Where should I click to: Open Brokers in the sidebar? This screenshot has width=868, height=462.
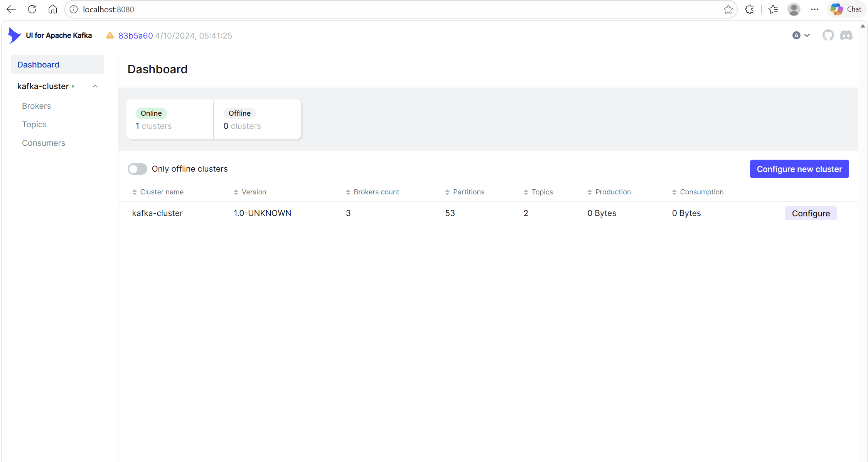click(x=36, y=106)
